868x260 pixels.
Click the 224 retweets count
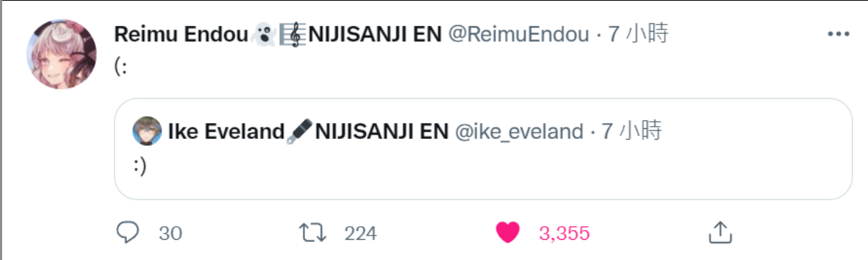[x=360, y=233]
